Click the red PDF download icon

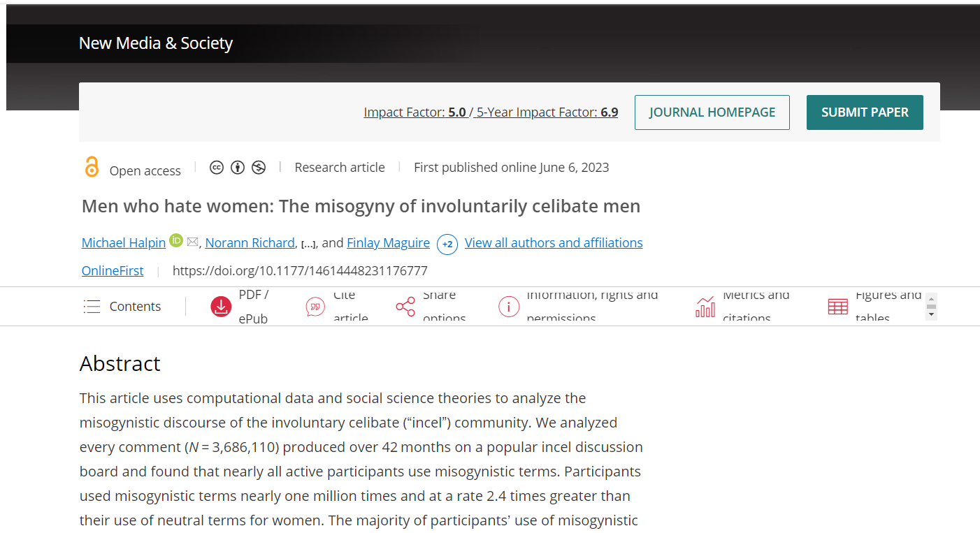tap(221, 307)
